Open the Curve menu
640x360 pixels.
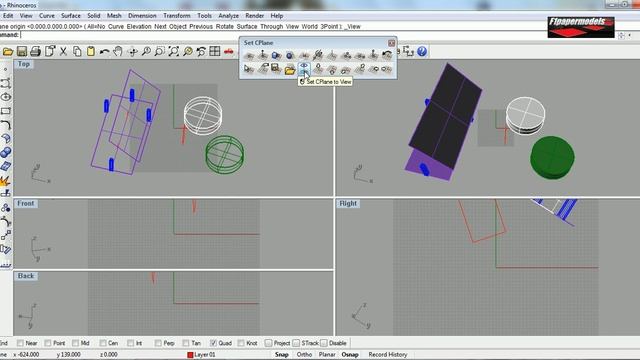pyautogui.click(x=47, y=16)
